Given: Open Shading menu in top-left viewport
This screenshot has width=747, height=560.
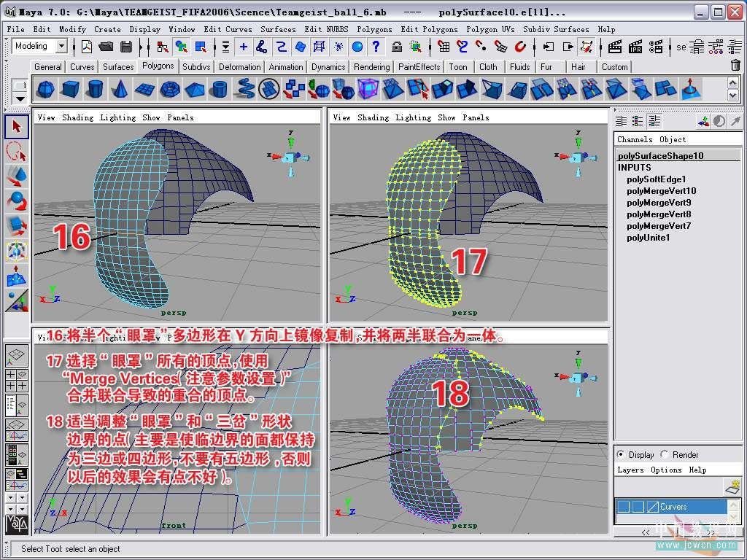Looking at the screenshot, I should tap(77, 117).
